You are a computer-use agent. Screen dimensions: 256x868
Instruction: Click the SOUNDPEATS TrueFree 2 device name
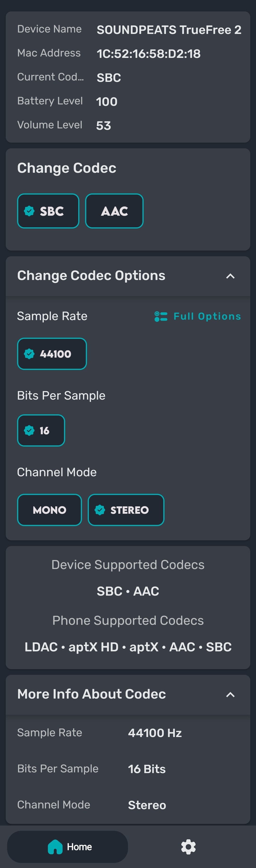click(x=169, y=30)
